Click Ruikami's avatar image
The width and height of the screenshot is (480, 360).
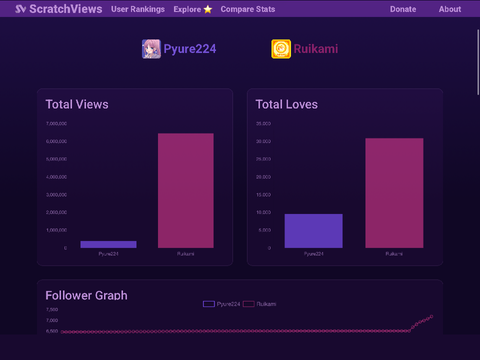[x=281, y=49]
